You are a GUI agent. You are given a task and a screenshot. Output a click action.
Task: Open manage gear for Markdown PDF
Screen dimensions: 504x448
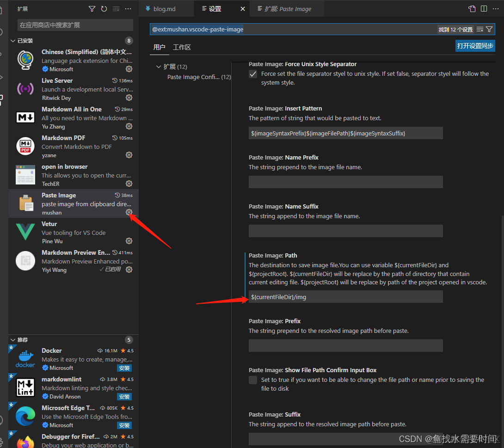(129, 155)
